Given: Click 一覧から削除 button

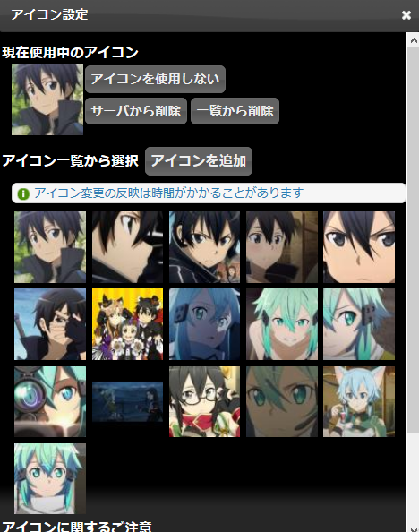Looking at the screenshot, I should coord(235,111).
